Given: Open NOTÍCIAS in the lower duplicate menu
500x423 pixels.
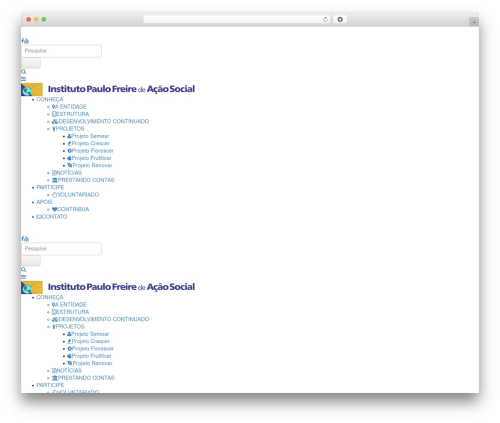Looking at the screenshot, I should click(67, 371).
